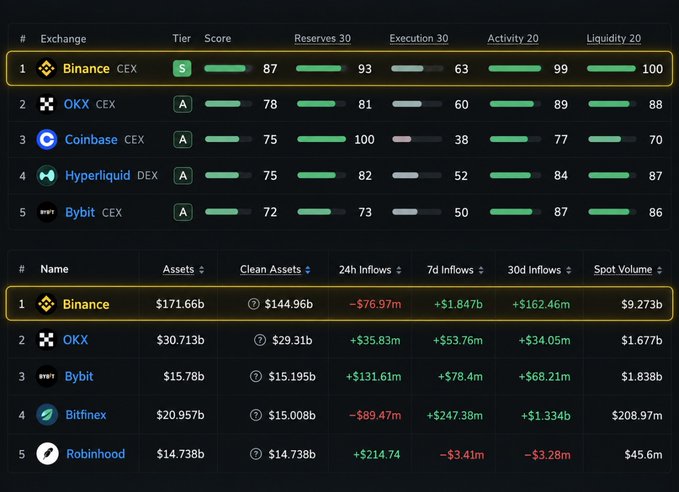Open the Robinhood link in the assets table
Viewport: 679px width, 492px height.
click(x=96, y=454)
